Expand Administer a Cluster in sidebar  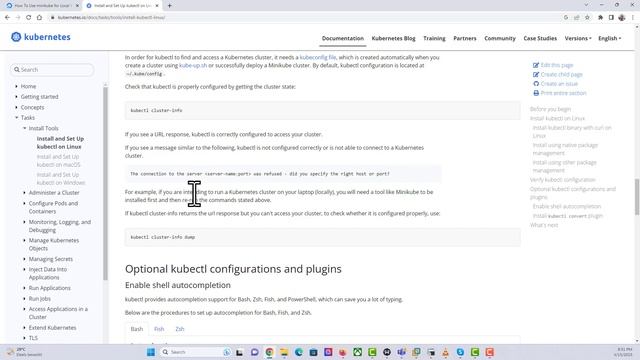(x=24, y=193)
